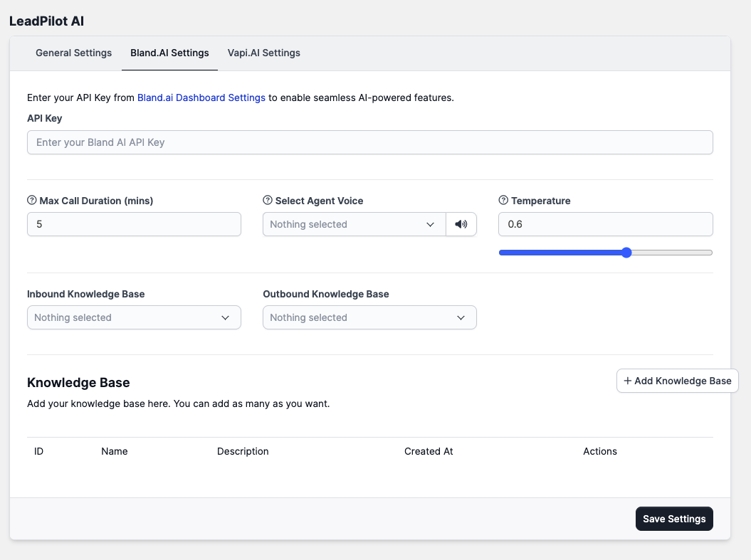Click the Add Knowledge Base button
This screenshot has height=560, width=751.
(677, 381)
